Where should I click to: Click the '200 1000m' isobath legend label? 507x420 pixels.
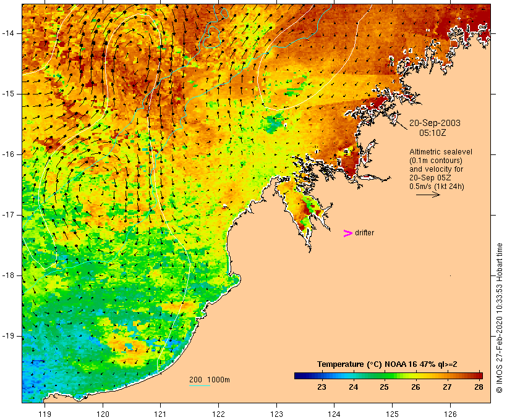click(x=210, y=380)
